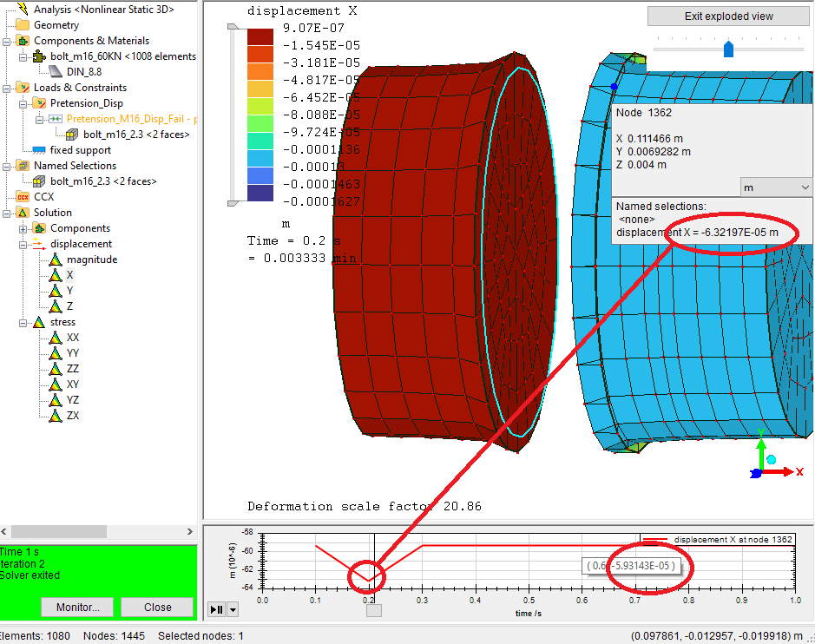Image resolution: width=815 pixels, height=644 pixels.
Task: Collapse the Solution tree node
Action: point(7,213)
